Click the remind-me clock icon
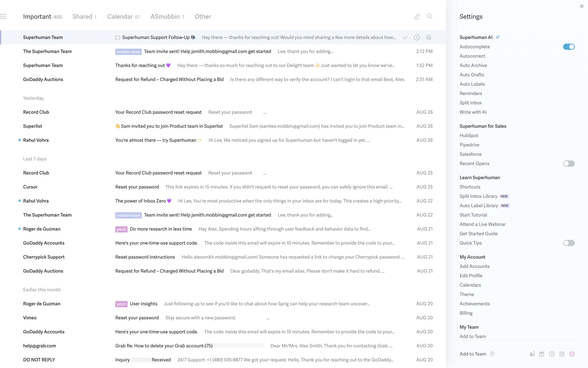588x368 pixels. pos(417,37)
